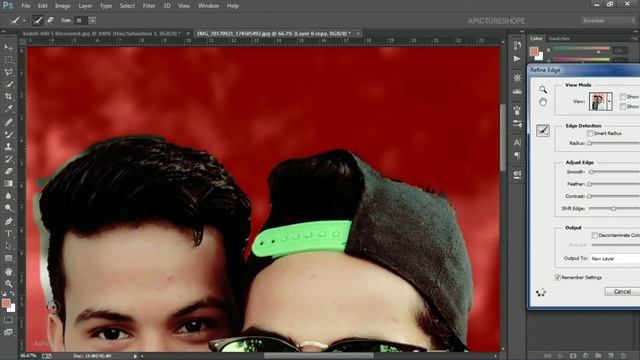Open the File menu

pyautogui.click(x=26, y=6)
